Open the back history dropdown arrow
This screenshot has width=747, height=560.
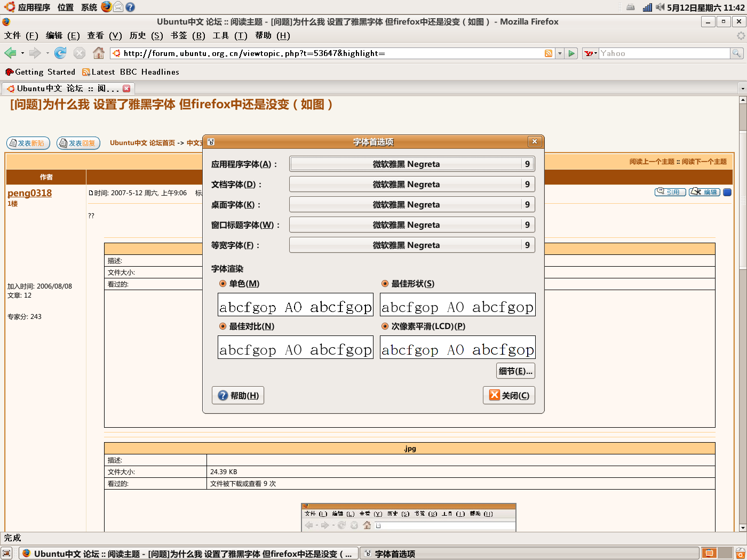pos(22,53)
